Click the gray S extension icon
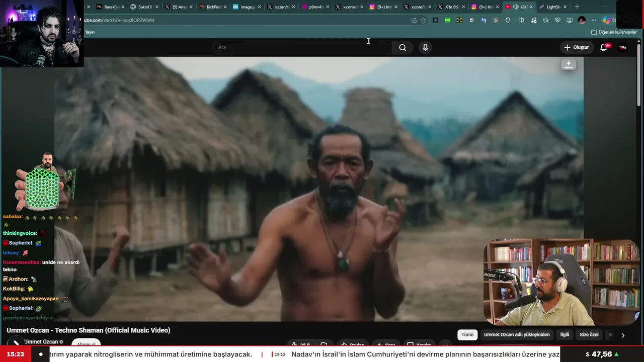The width and height of the screenshot is (644, 362). click(x=496, y=20)
